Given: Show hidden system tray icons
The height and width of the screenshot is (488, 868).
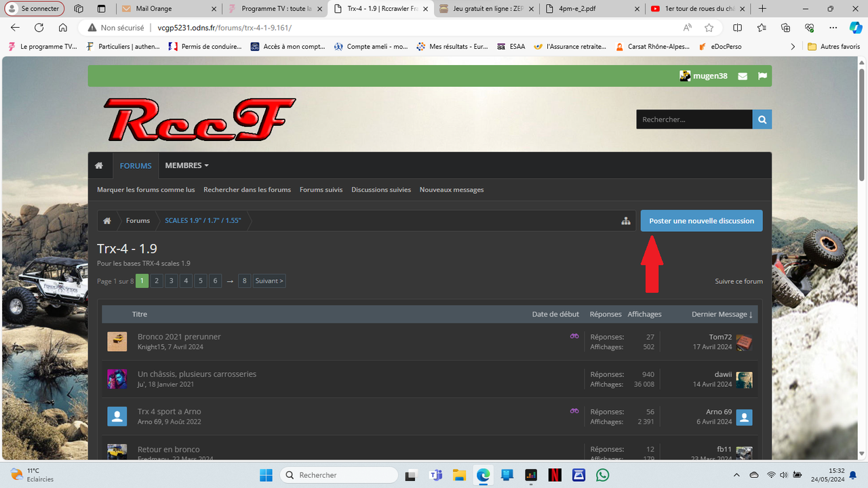Looking at the screenshot, I should [738, 475].
